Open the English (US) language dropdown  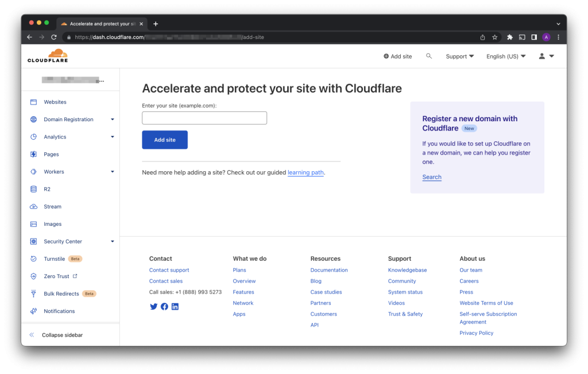505,56
